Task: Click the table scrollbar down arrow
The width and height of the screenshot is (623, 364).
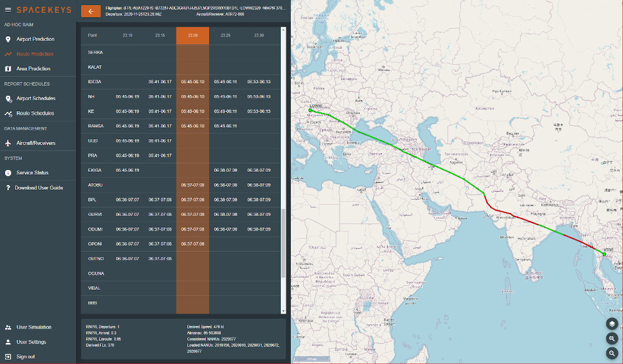Action: pyautogui.click(x=284, y=311)
